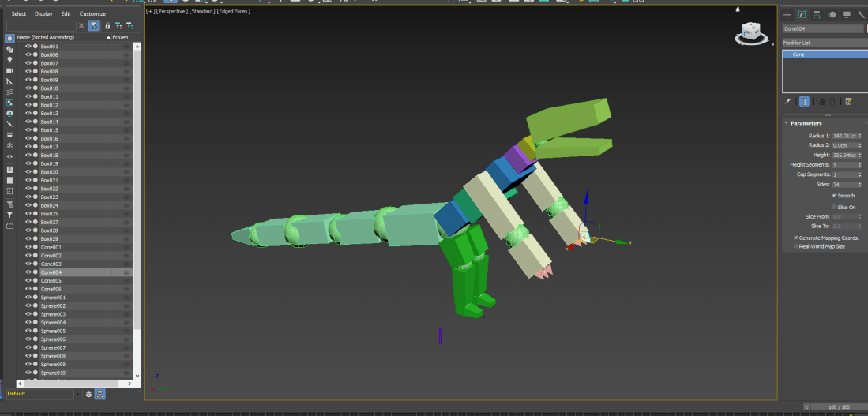This screenshot has width=868, height=416.
Task: Click sort arrow in Name column header
Action: 108,37
